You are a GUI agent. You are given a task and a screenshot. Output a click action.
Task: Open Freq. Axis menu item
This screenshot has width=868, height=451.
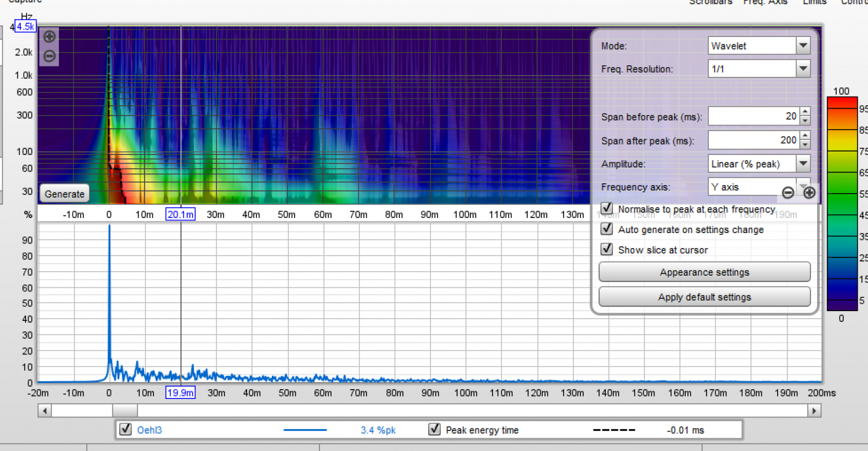pos(765,2)
